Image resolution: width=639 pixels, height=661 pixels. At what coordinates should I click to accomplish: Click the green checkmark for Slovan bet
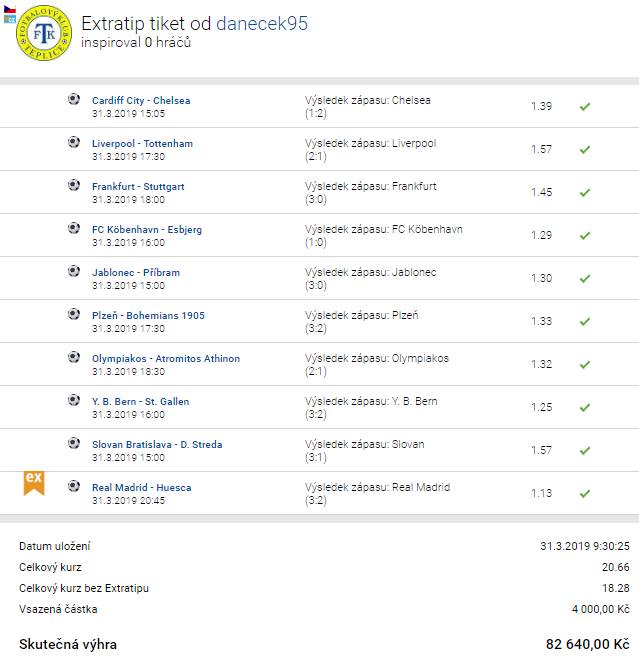tap(585, 451)
